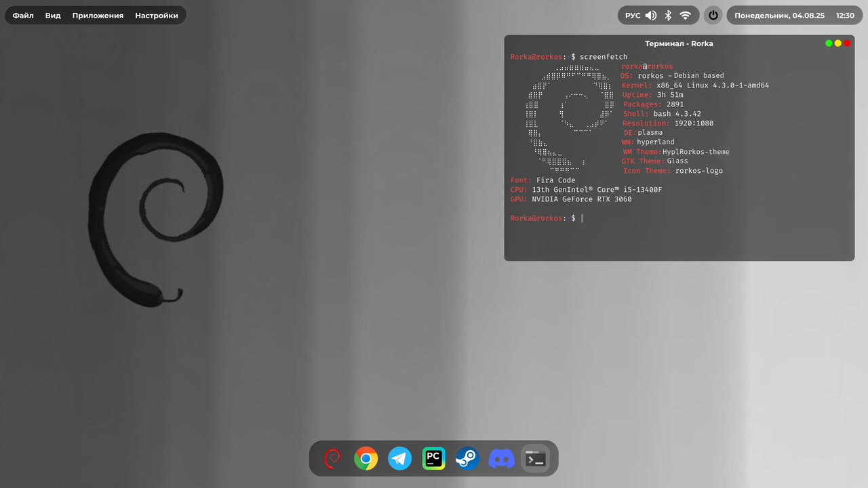Click the Uptime: 3h 51m line
868x488 pixels.
click(652, 95)
